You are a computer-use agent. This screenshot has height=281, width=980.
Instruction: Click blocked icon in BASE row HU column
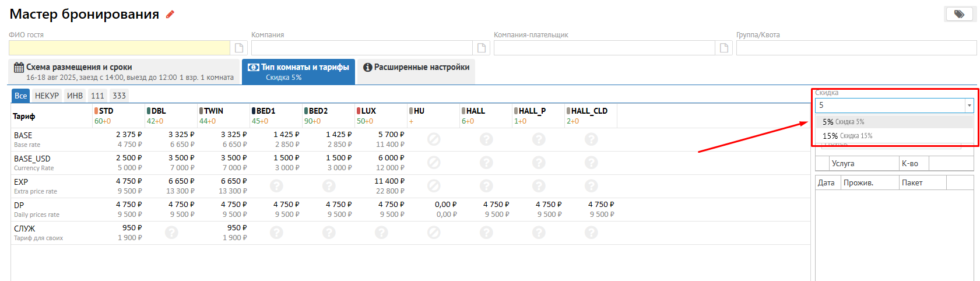click(x=434, y=139)
